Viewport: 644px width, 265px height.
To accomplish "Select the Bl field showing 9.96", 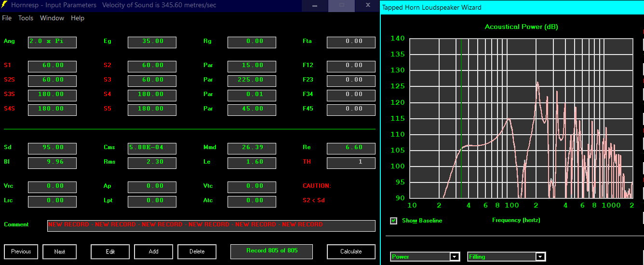I will pos(52,163).
